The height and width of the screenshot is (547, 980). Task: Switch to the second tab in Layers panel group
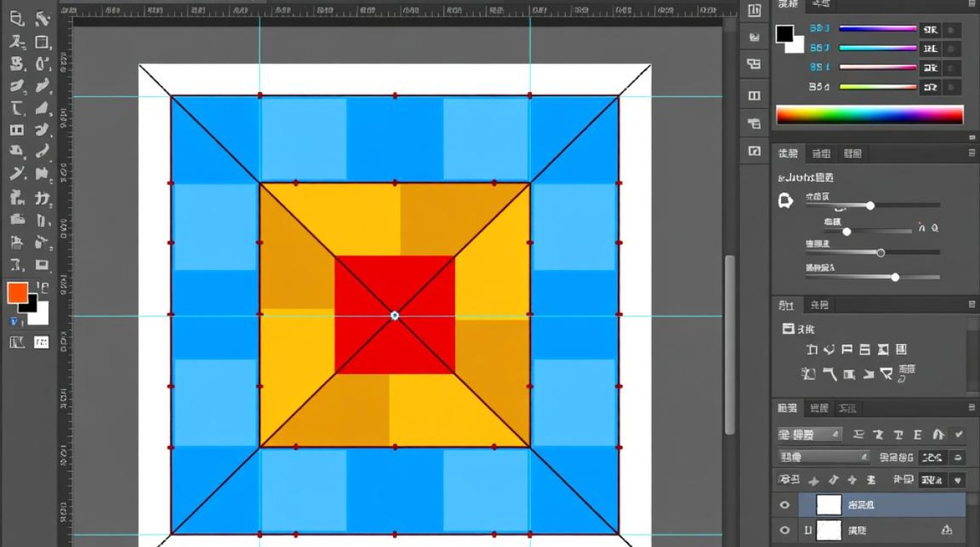coord(819,408)
